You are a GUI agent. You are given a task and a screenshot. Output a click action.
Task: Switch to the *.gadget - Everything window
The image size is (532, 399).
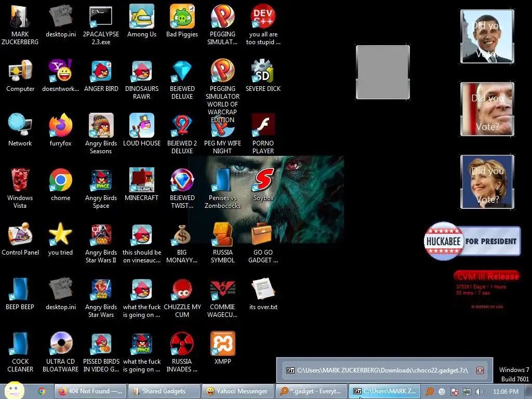[311, 391]
